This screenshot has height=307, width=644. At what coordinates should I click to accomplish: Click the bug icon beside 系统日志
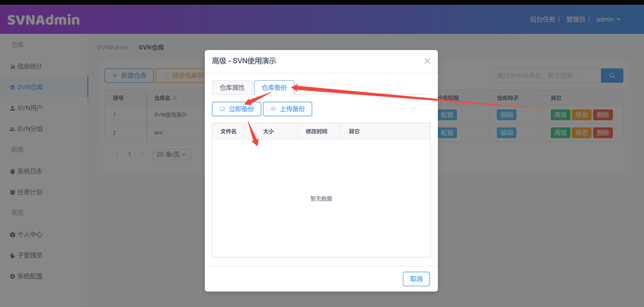point(12,171)
